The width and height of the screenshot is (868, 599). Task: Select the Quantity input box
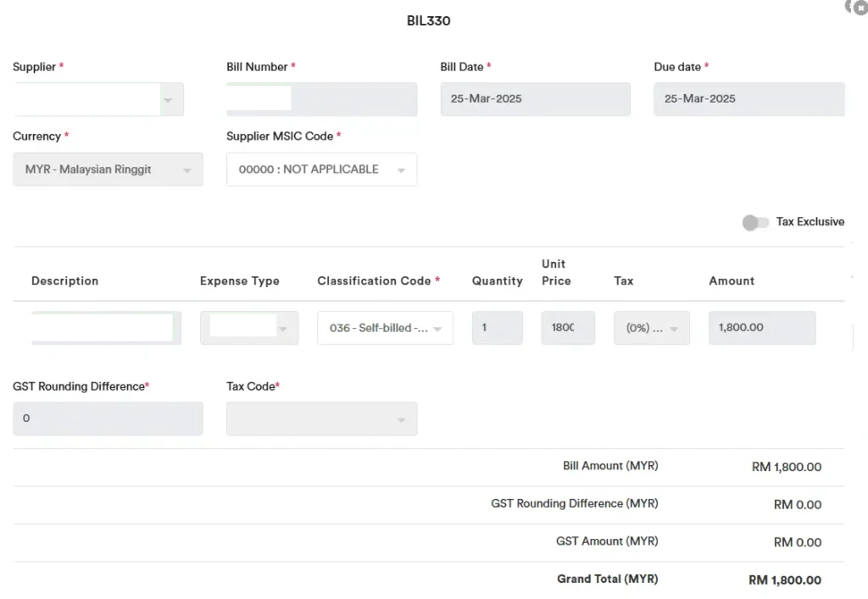tap(497, 328)
